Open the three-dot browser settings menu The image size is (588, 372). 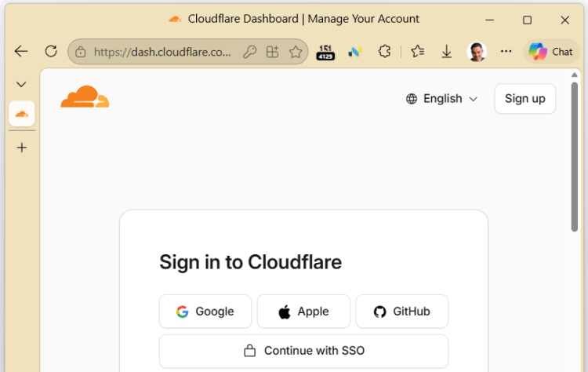[506, 52]
